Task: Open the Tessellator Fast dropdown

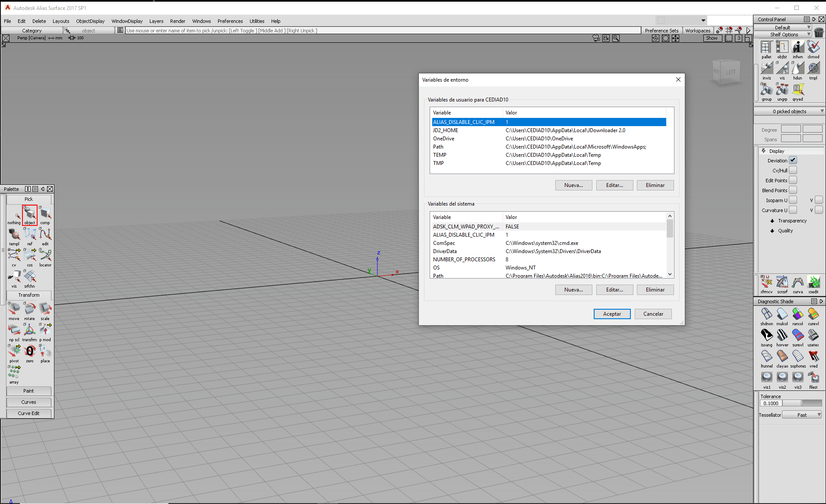Action: point(802,415)
